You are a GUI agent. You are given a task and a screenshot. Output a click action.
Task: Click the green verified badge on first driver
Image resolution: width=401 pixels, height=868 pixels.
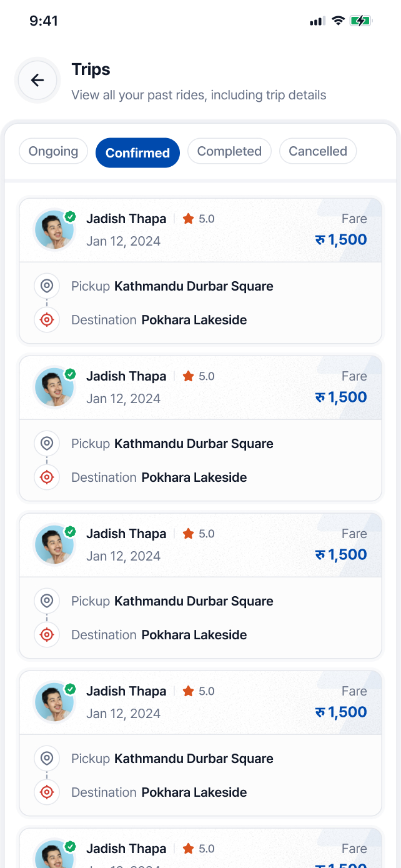click(71, 216)
